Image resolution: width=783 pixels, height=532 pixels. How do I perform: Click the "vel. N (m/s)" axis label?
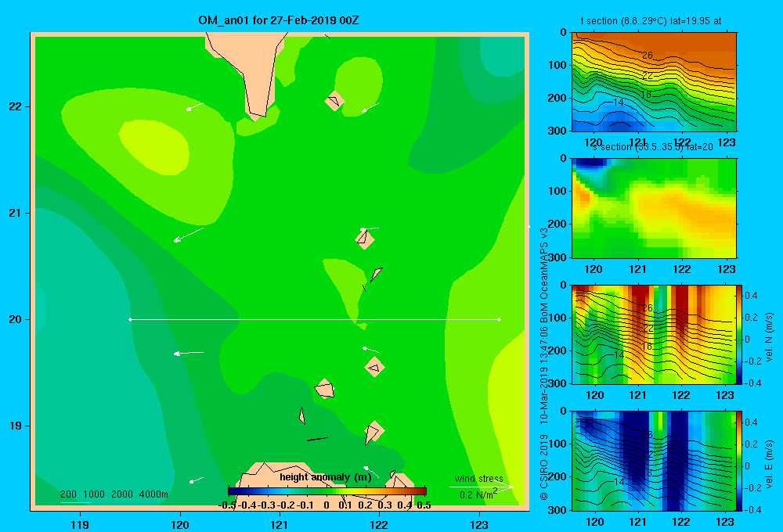point(769,337)
